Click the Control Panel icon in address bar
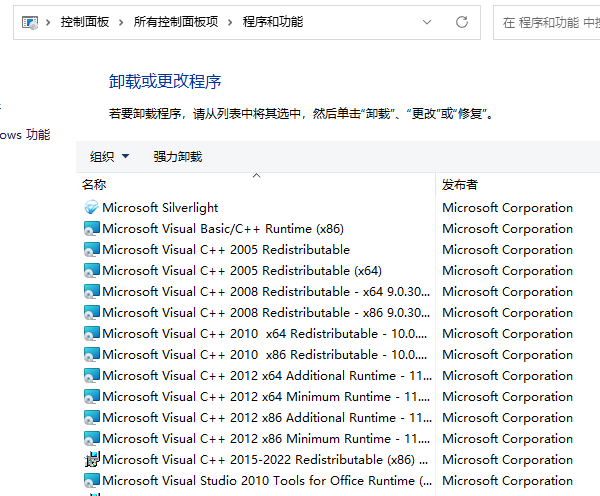The height and width of the screenshot is (496, 600). (30, 22)
